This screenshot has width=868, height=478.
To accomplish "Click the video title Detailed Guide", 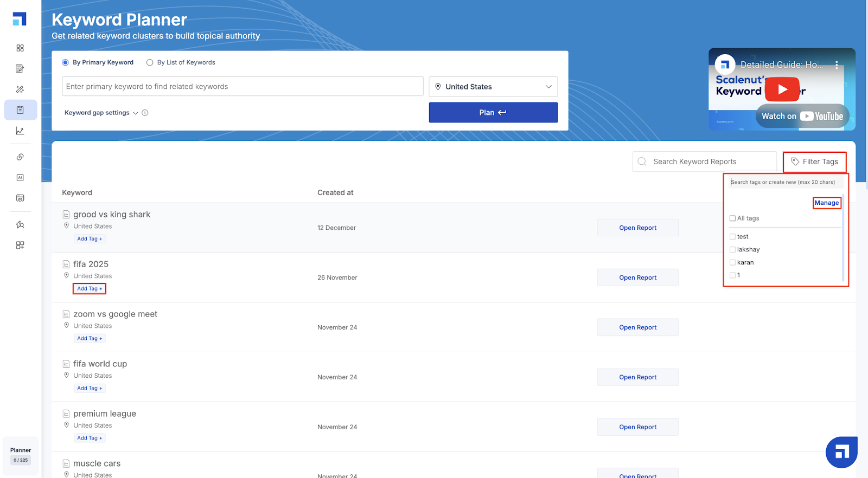I will click(782, 65).
